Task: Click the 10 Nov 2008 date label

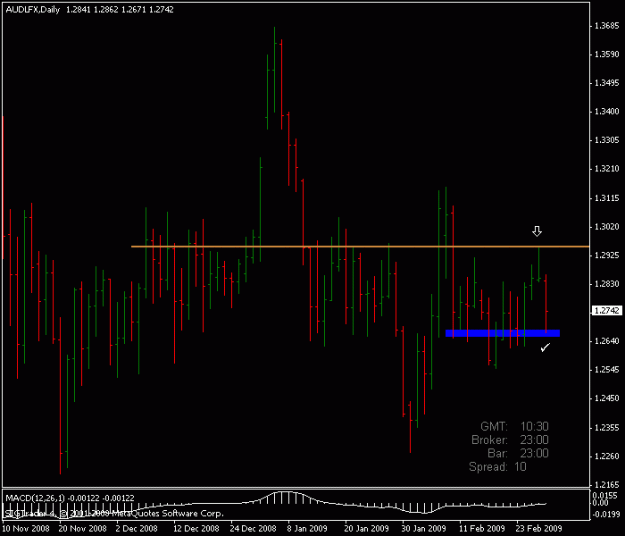Action: pyautogui.click(x=26, y=529)
